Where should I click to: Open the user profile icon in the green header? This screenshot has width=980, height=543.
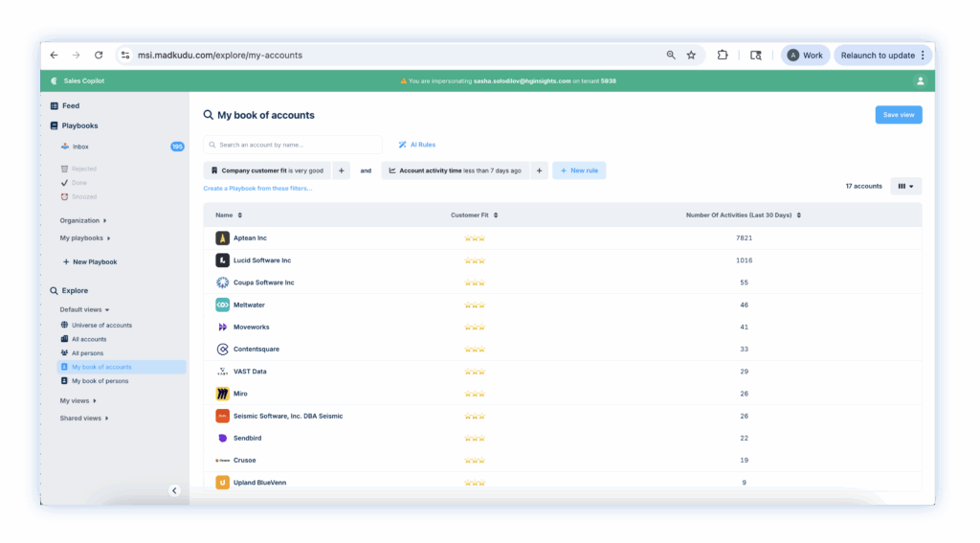921,81
